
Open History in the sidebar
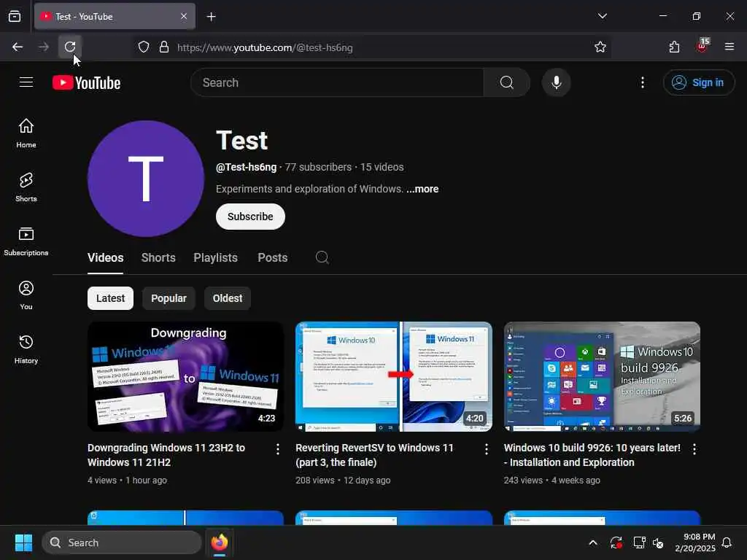(x=26, y=349)
